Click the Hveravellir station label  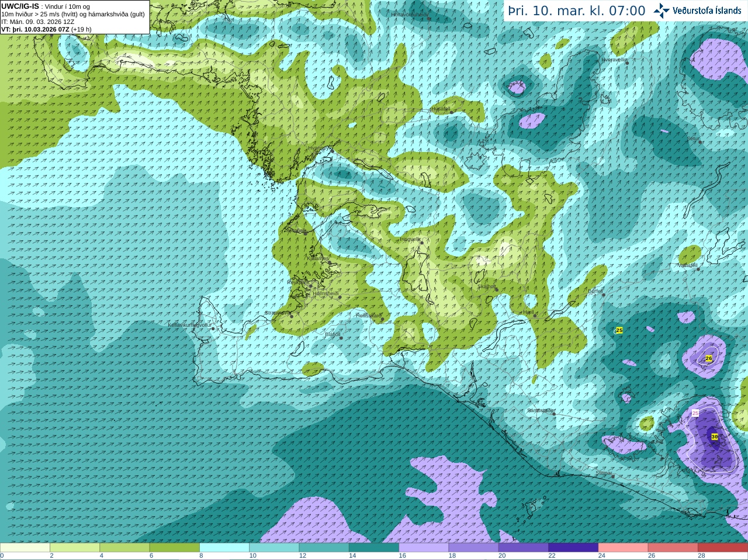[x=614, y=60]
